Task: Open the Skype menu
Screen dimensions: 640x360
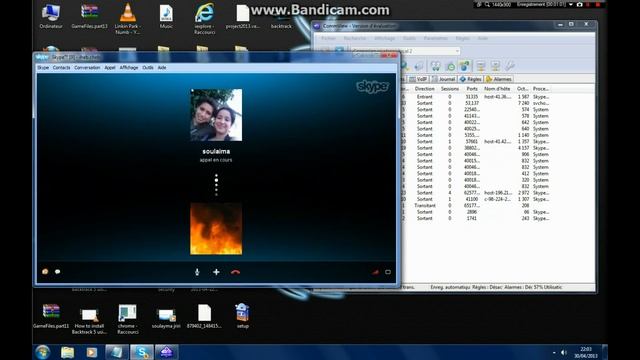Action: pyautogui.click(x=43, y=67)
